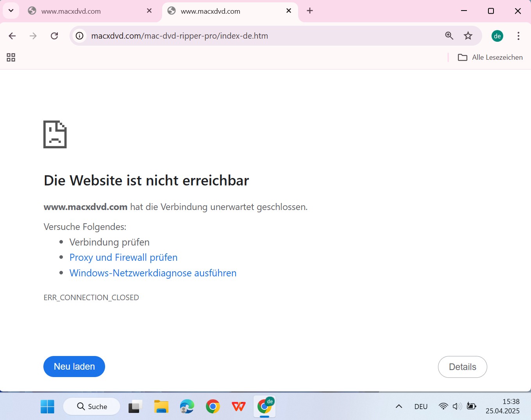Open the Windows Start menu
531x420 pixels.
(48, 407)
